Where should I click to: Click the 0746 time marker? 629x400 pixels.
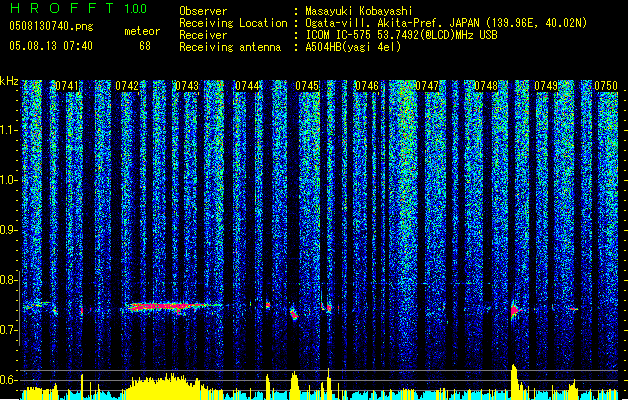(367, 86)
